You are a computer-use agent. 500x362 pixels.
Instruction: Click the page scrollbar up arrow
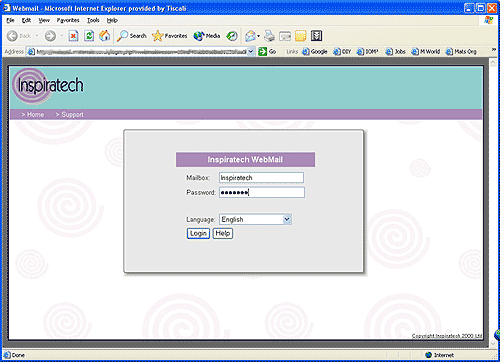tap(493, 62)
